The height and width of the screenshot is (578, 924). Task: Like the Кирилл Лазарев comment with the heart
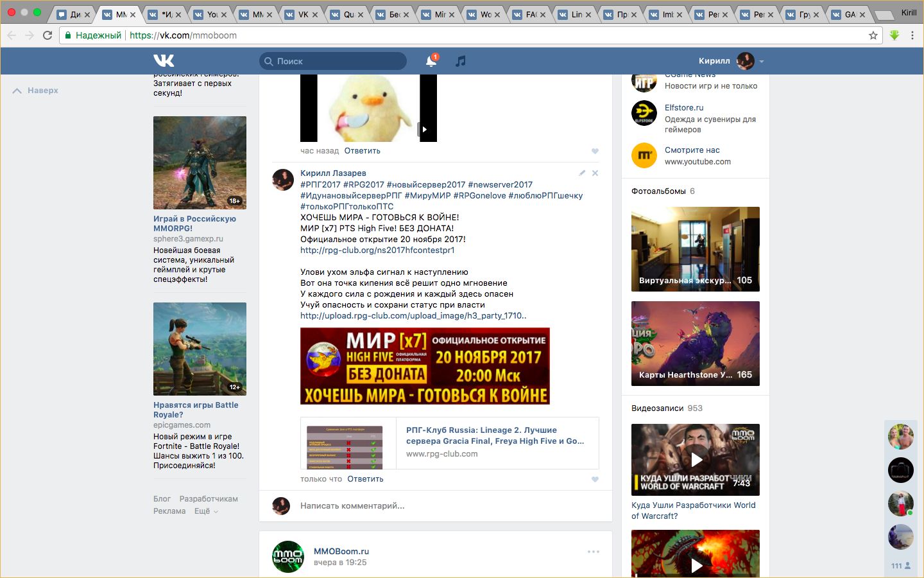[x=595, y=479]
